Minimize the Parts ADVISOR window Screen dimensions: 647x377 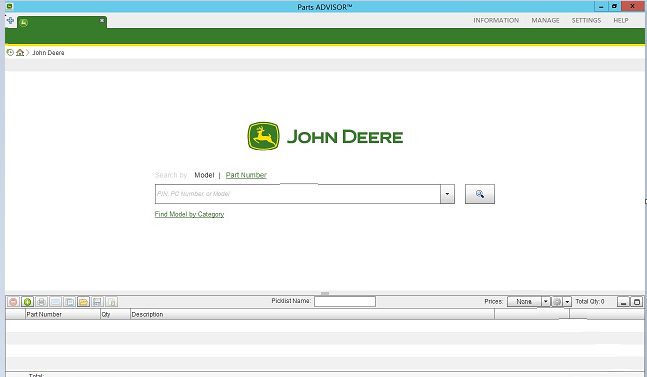coord(601,6)
